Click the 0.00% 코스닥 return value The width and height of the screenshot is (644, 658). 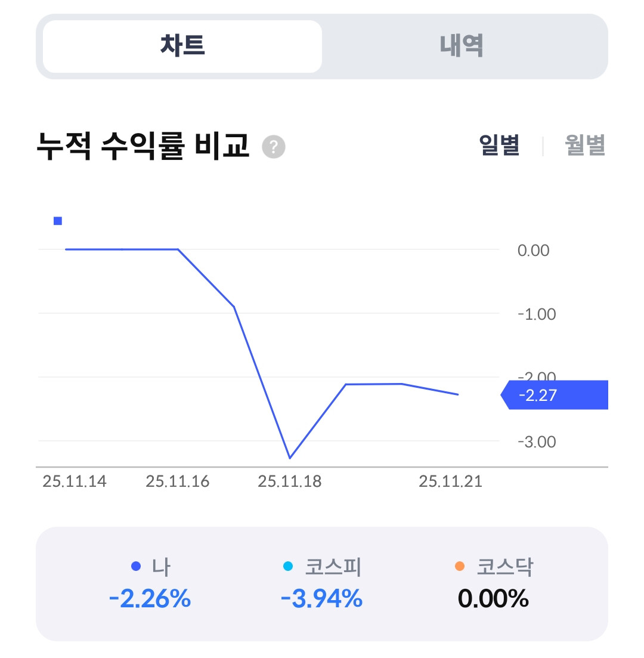point(493,598)
